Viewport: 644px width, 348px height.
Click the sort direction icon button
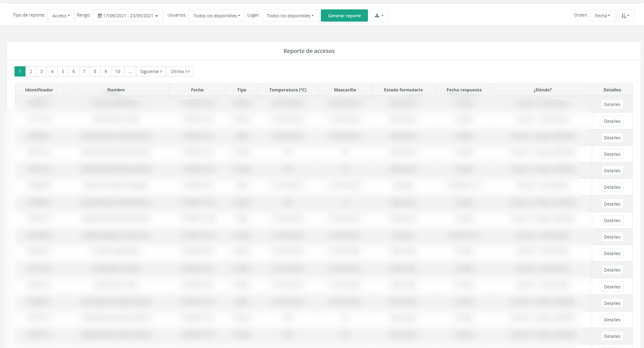(625, 16)
